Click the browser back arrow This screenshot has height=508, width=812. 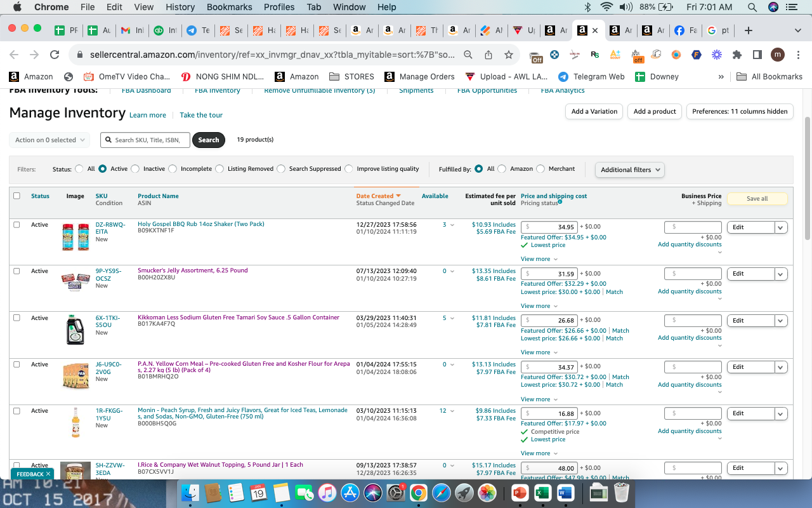click(14, 55)
